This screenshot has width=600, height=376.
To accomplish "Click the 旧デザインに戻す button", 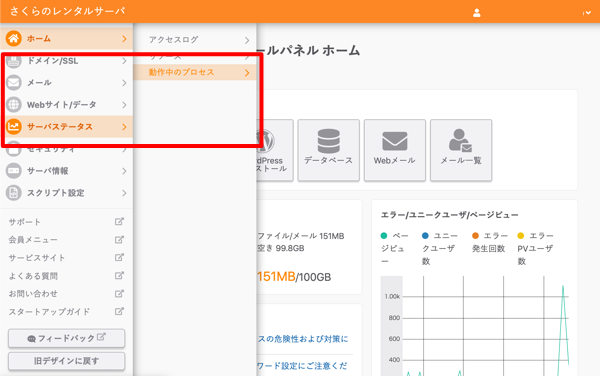I will 67,361.
